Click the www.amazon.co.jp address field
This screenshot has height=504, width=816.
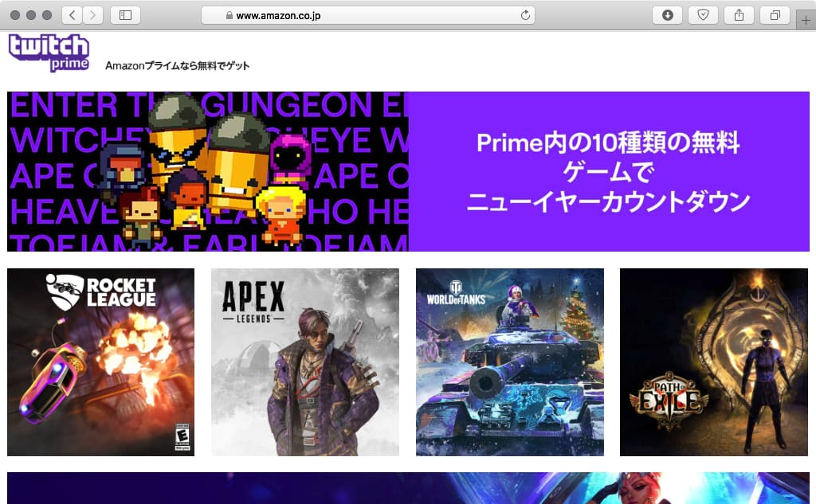click(367, 15)
